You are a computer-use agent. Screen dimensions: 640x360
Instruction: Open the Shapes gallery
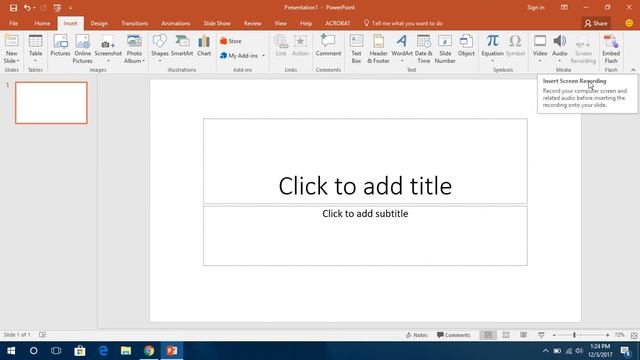pos(160,49)
